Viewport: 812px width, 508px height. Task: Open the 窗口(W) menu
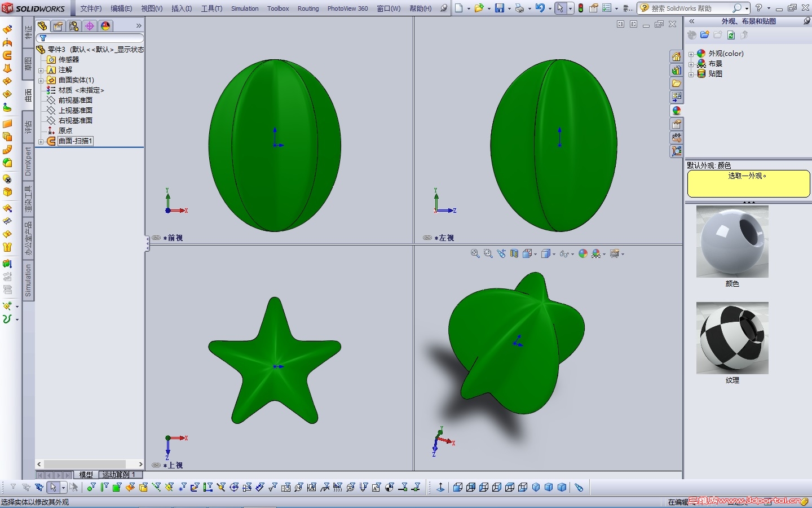pos(389,8)
